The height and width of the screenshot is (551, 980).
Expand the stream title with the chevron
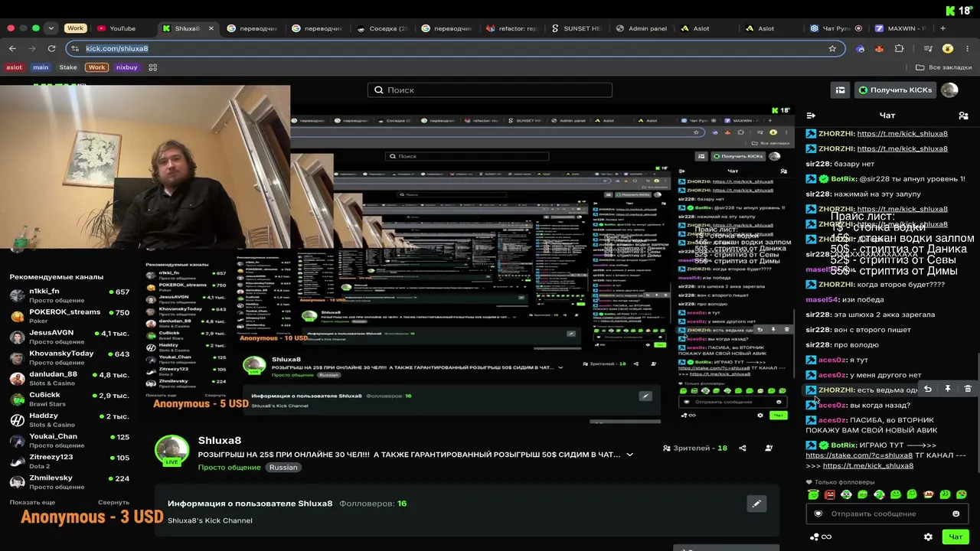tap(629, 455)
